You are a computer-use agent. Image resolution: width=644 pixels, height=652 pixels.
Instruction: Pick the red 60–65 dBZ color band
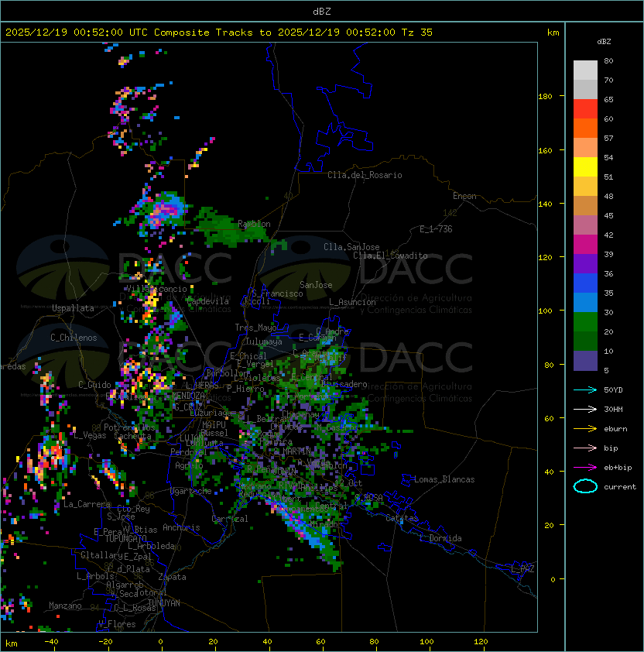585,109
